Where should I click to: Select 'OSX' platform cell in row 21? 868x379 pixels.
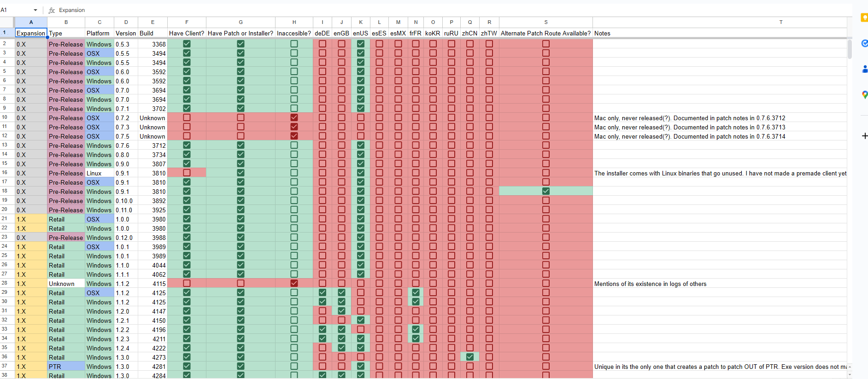(99, 219)
